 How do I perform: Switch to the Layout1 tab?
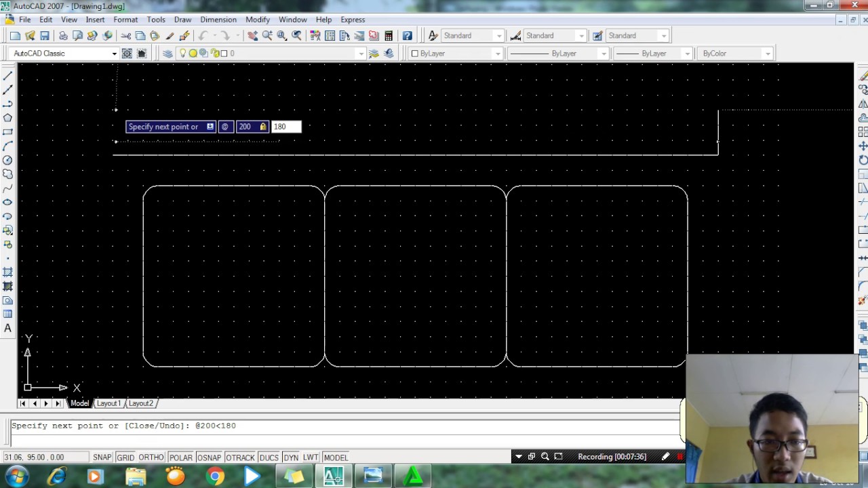(108, 403)
